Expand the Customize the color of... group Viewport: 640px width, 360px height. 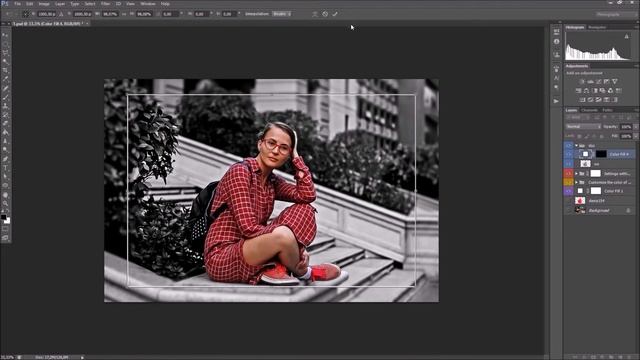pos(576,182)
